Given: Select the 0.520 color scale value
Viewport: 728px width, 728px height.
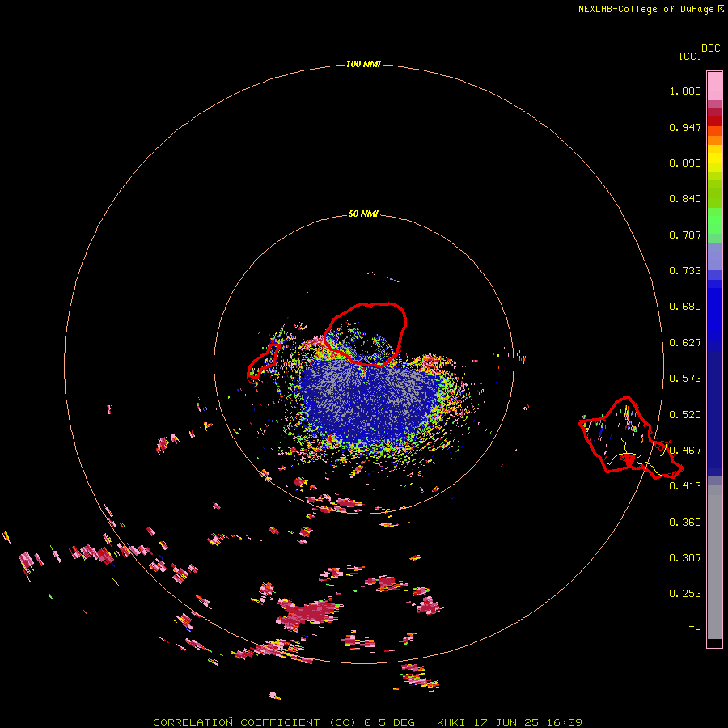Looking at the screenshot, I should click(x=685, y=415).
